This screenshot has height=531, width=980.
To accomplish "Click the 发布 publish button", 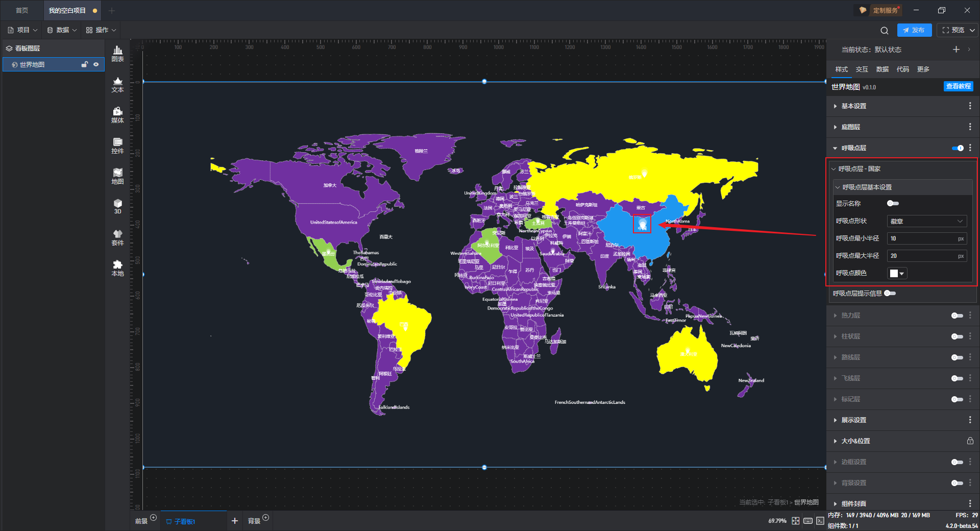I will coord(914,30).
